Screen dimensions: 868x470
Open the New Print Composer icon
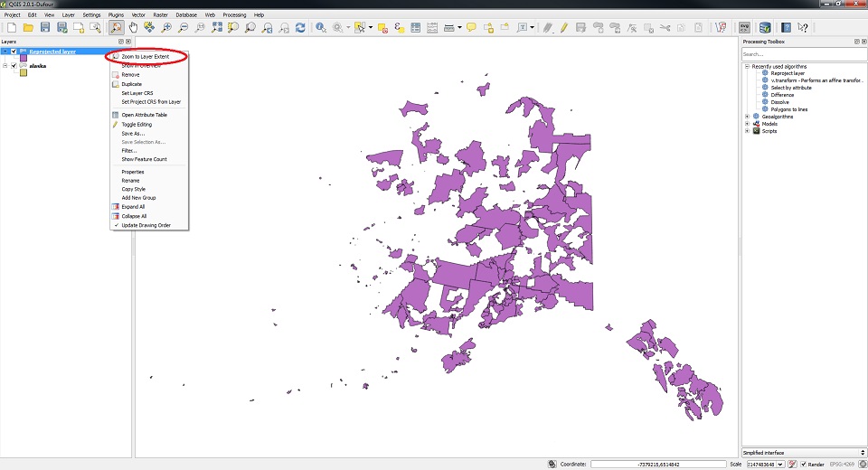[x=79, y=27]
